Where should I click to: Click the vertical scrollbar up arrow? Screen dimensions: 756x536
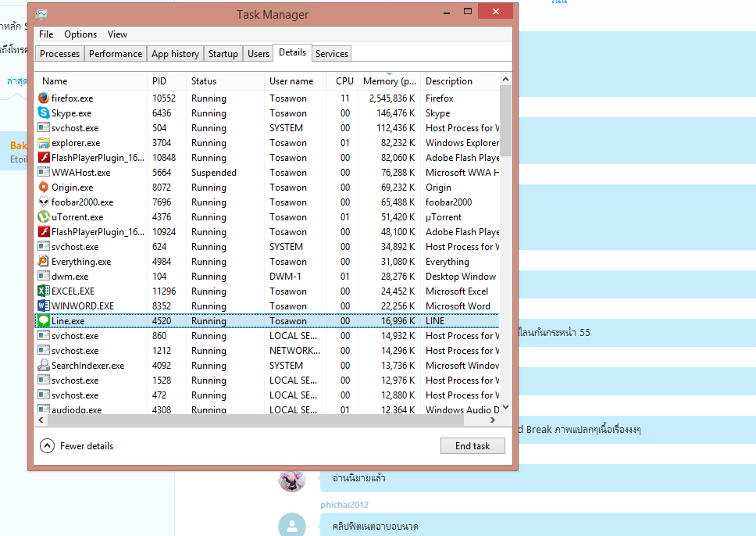click(x=505, y=79)
